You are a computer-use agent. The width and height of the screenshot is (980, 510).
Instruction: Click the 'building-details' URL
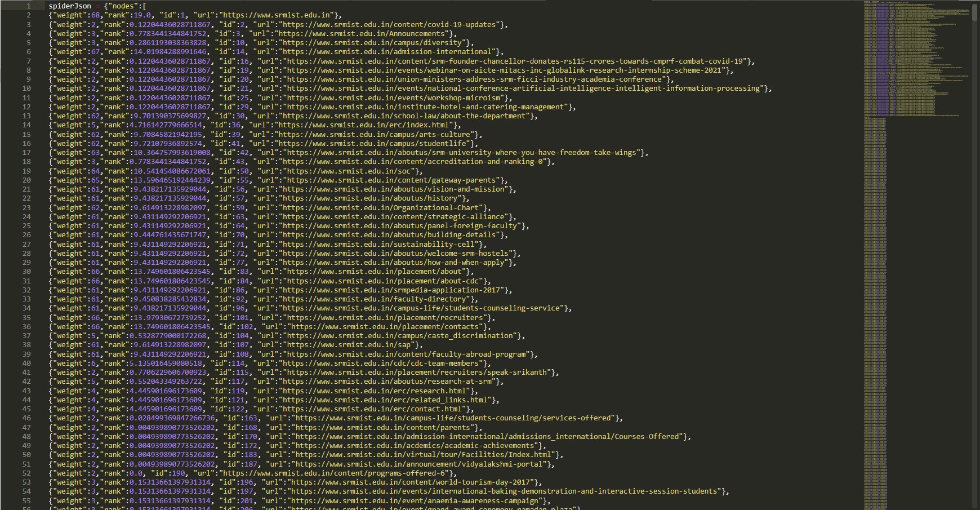(389, 235)
